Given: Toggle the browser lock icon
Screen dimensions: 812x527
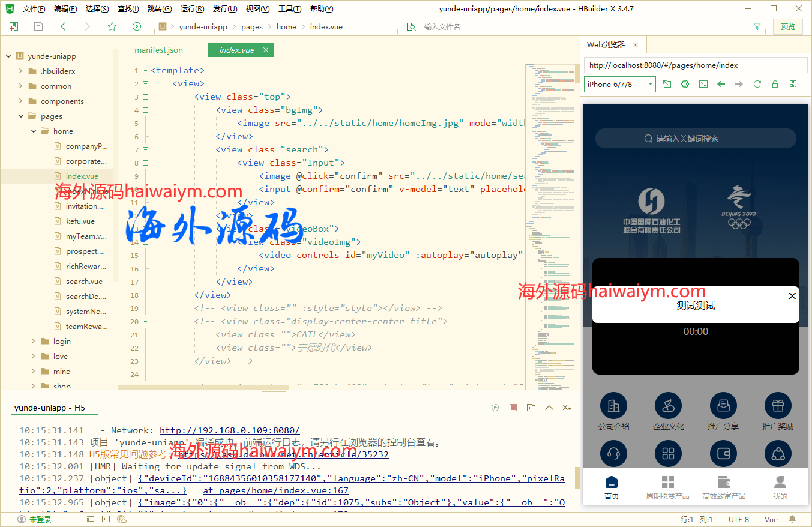Looking at the screenshot, I should click(x=775, y=85).
